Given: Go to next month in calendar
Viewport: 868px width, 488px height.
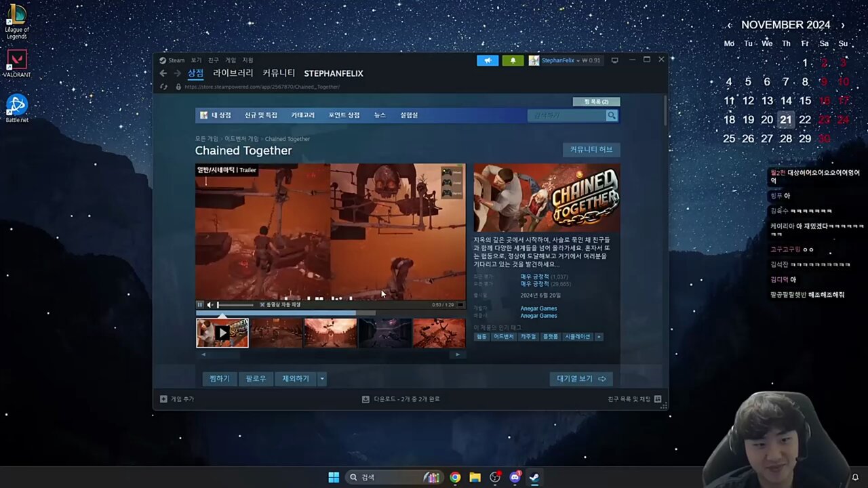Looking at the screenshot, I should click(843, 25).
